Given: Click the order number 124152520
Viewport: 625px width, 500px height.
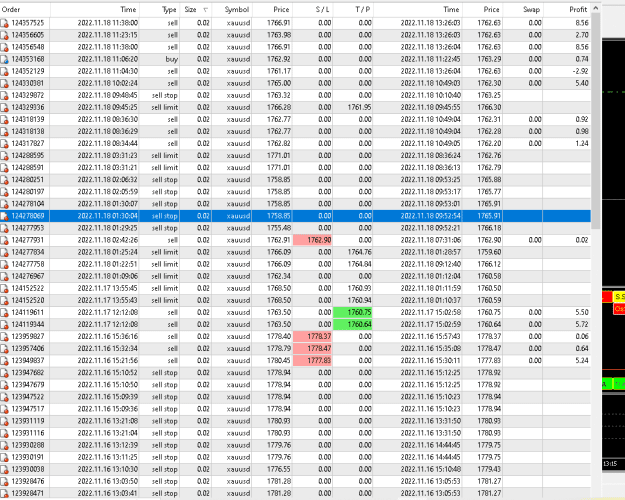Looking at the screenshot, I should point(28,300).
